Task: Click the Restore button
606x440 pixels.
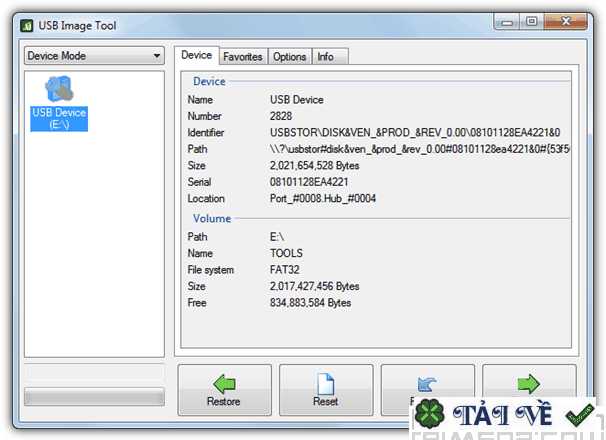Action: point(225,390)
